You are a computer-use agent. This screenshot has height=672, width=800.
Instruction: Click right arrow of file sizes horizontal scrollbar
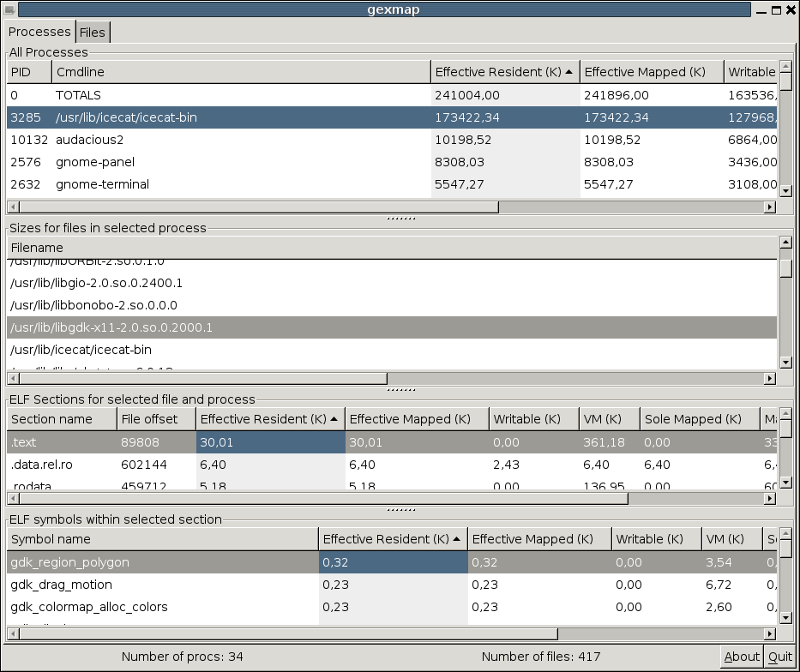770,378
